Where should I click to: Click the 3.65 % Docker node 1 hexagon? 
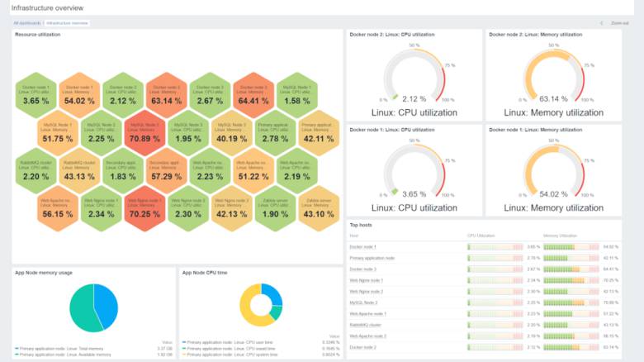(36, 97)
